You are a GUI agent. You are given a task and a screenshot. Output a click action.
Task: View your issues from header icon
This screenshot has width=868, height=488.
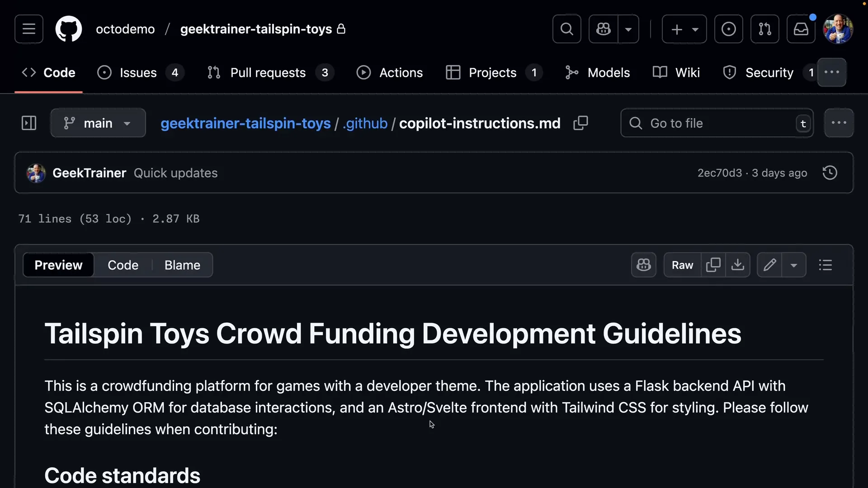tap(728, 29)
